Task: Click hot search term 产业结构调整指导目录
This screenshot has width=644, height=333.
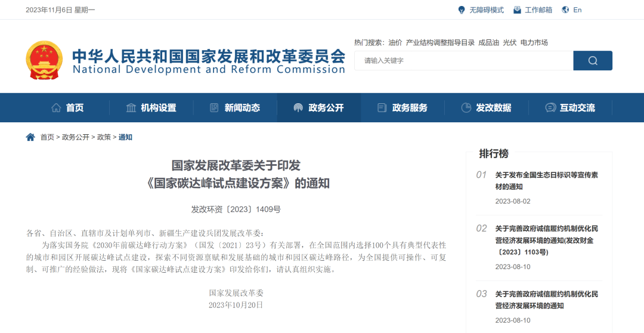Action: pos(440,42)
